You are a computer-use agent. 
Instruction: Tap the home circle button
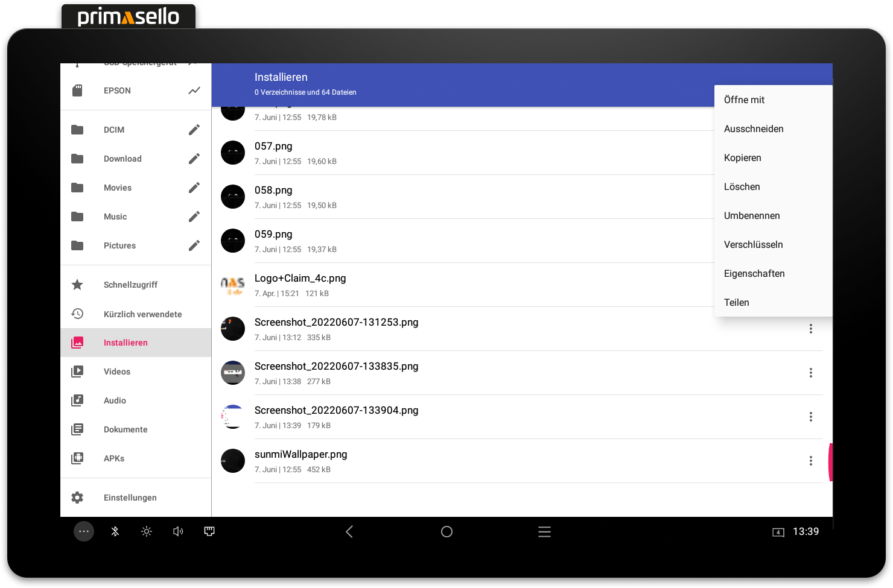tap(446, 531)
